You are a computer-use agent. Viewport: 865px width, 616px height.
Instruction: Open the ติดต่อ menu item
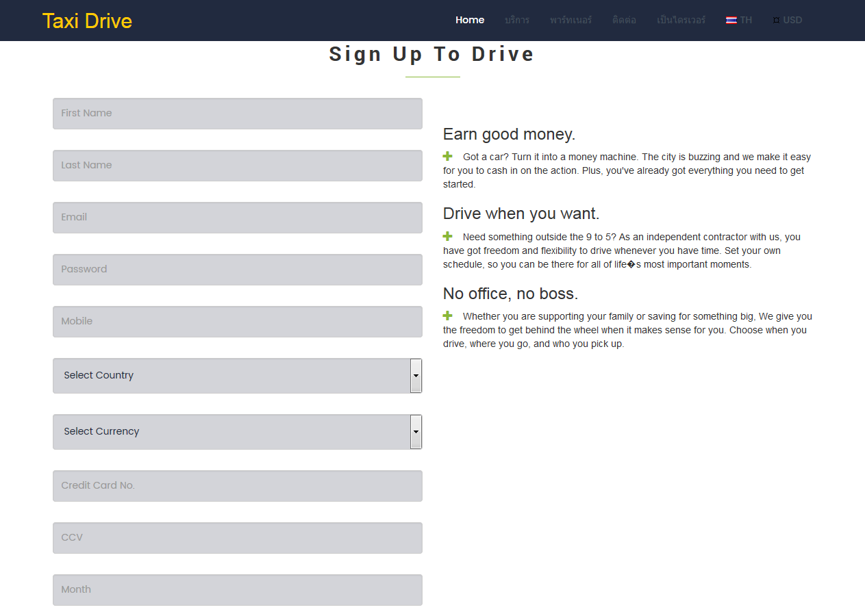(x=624, y=20)
